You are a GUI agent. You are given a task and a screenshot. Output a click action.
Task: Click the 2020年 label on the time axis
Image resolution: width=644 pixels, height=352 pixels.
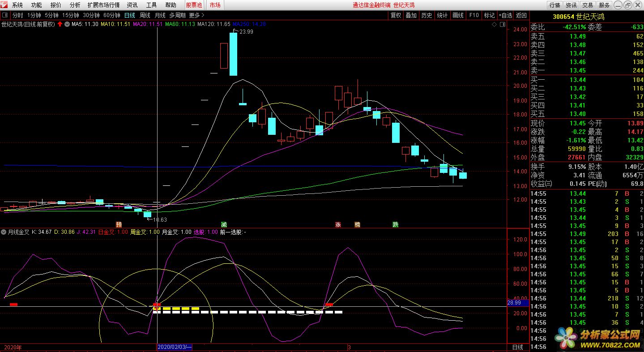coord(13,348)
